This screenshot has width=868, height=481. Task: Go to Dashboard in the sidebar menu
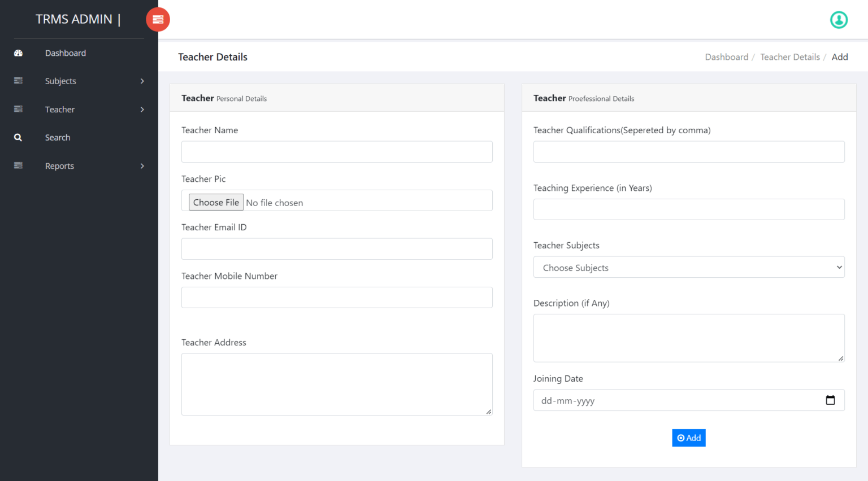tap(66, 53)
